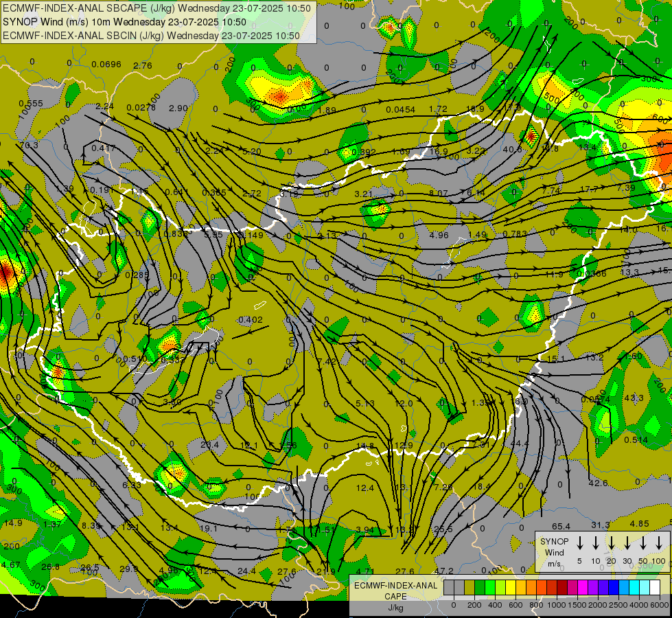Screen dimensions: 672x618
Task: Click the 6000 tick label on CAPE legend
Action: click(660, 605)
